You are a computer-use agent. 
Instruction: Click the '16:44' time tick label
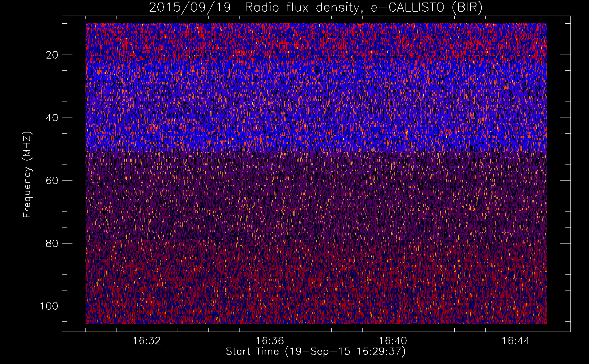pyautogui.click(x=516, y=341)
